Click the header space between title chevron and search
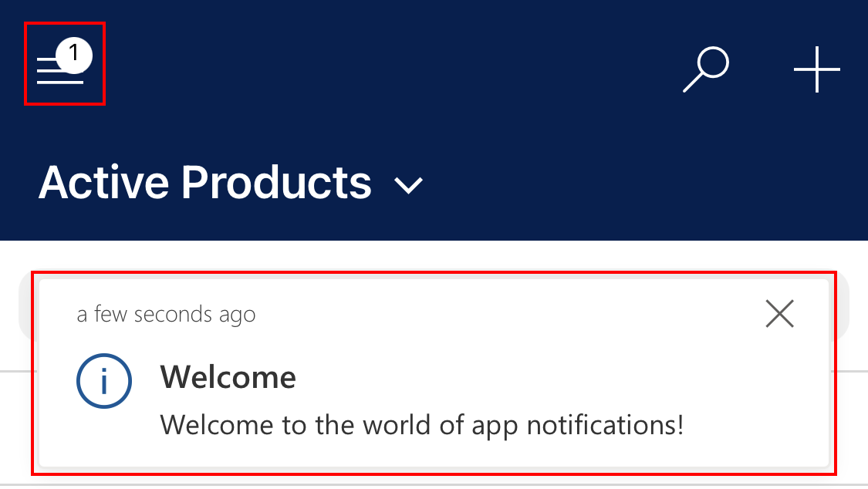The image size is (868, 489). pyautogui.click(x=556, y=185)
